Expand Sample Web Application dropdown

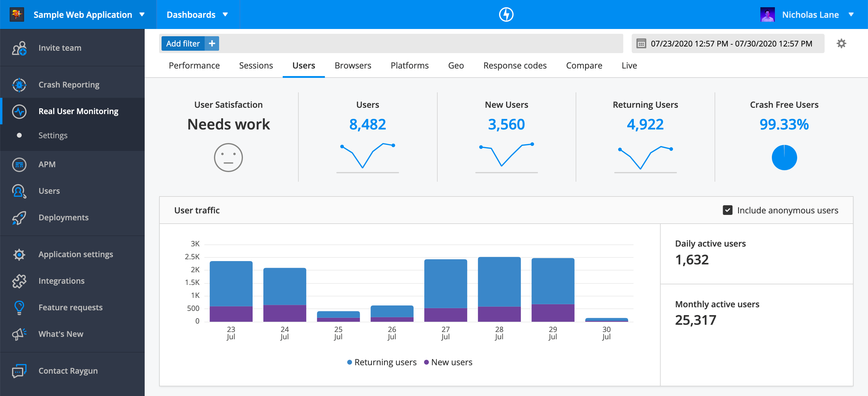[83, 14]
